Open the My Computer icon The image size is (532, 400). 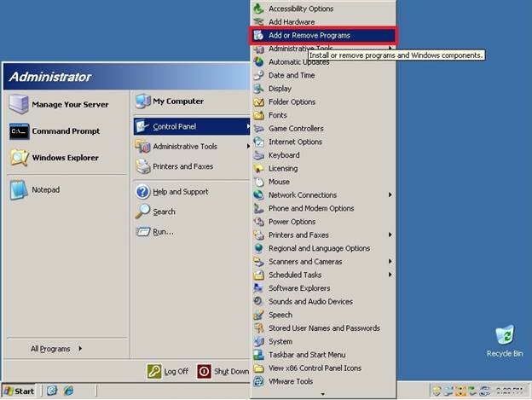[x=143, y=101]
